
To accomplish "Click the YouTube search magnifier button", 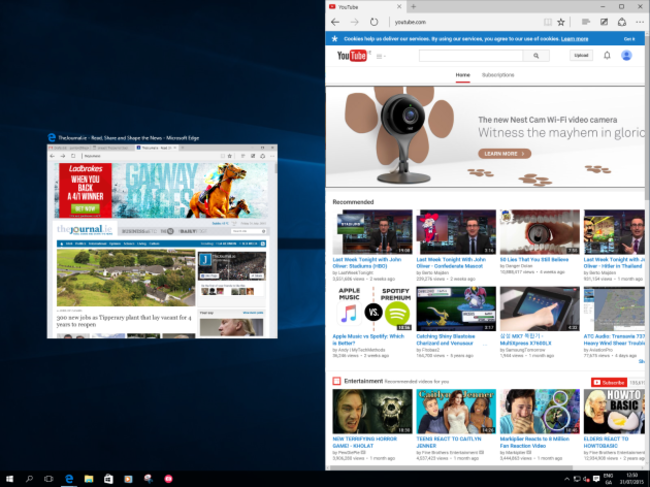I will tap(536, 56).
